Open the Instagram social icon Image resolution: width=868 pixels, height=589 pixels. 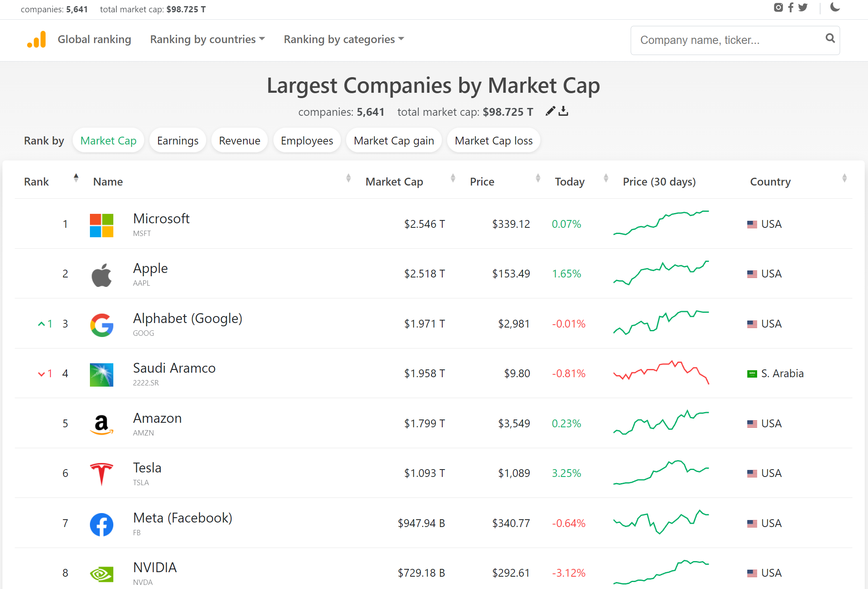click(x=778, y=7)
